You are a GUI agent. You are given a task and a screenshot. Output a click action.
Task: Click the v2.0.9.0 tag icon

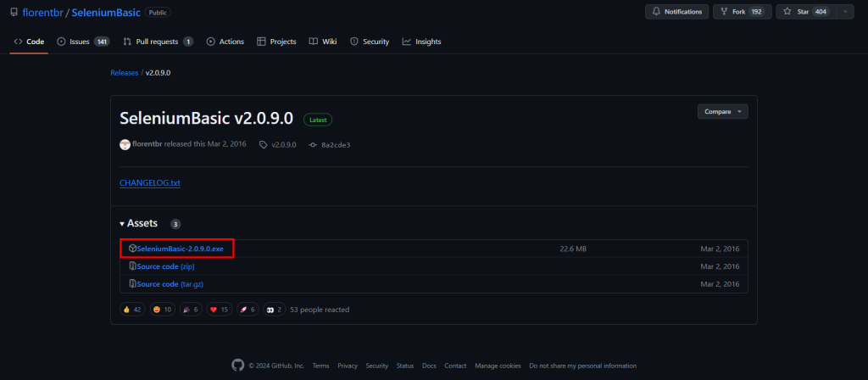tap(264, 145)
